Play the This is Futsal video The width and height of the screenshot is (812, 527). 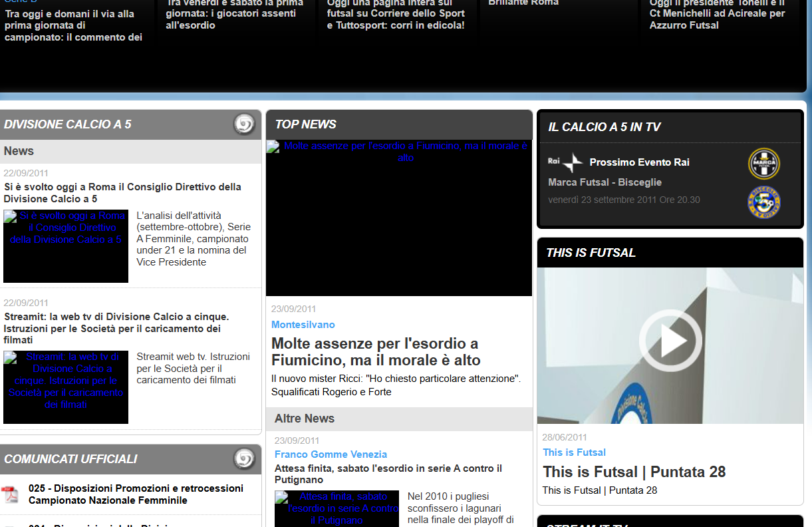point(670,341)
